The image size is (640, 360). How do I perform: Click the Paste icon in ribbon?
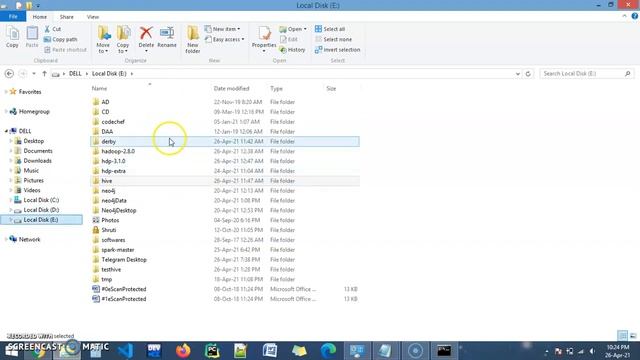32,37
